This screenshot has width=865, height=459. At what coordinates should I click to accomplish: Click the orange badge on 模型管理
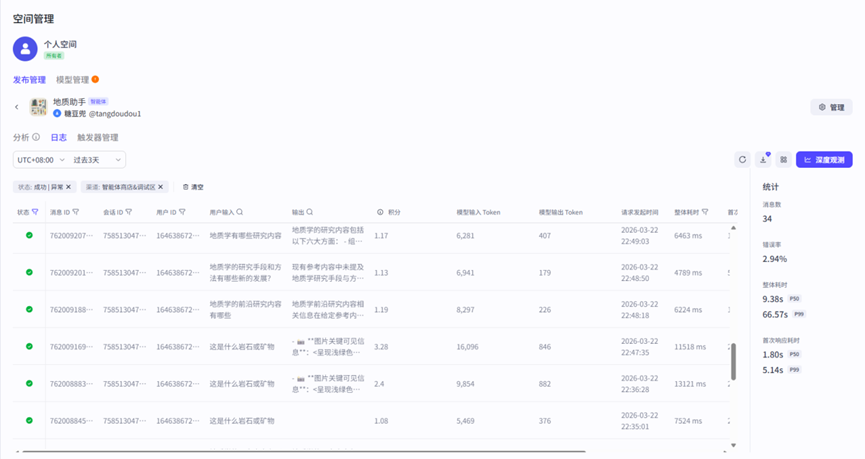pyautogui.click(x=95, y=79)
